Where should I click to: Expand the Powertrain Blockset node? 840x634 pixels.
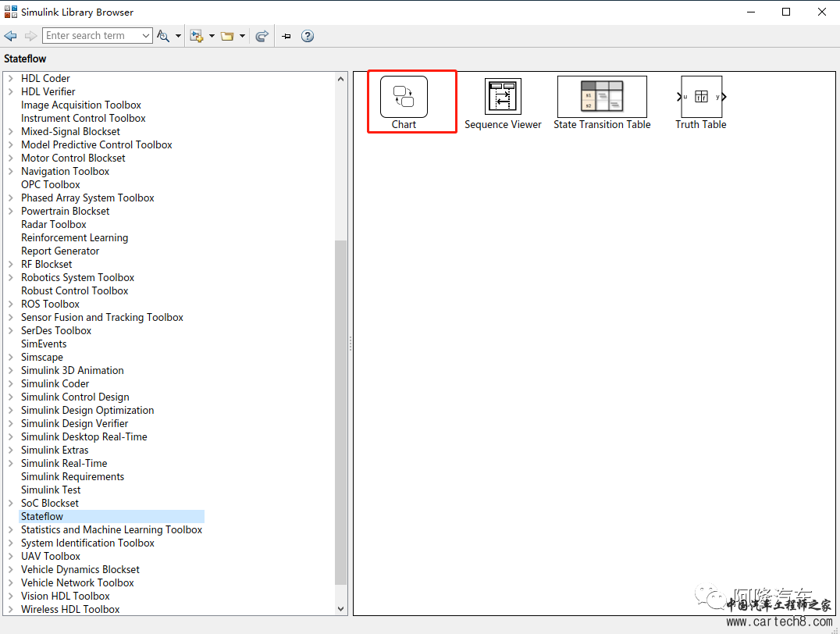(x=11, y=211)
